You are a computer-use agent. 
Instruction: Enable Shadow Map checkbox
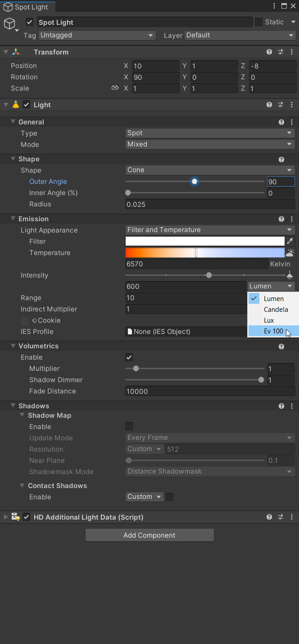[x=129, y=426]
